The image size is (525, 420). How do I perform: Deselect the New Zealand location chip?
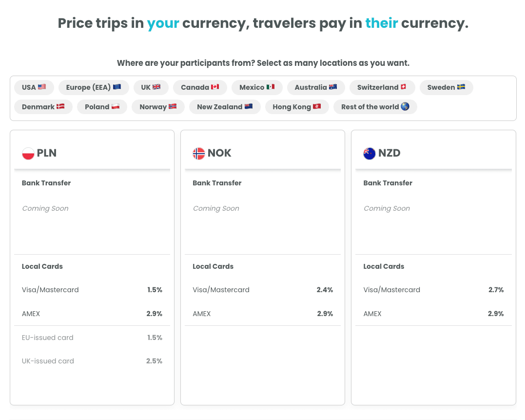tap(225, 107)
